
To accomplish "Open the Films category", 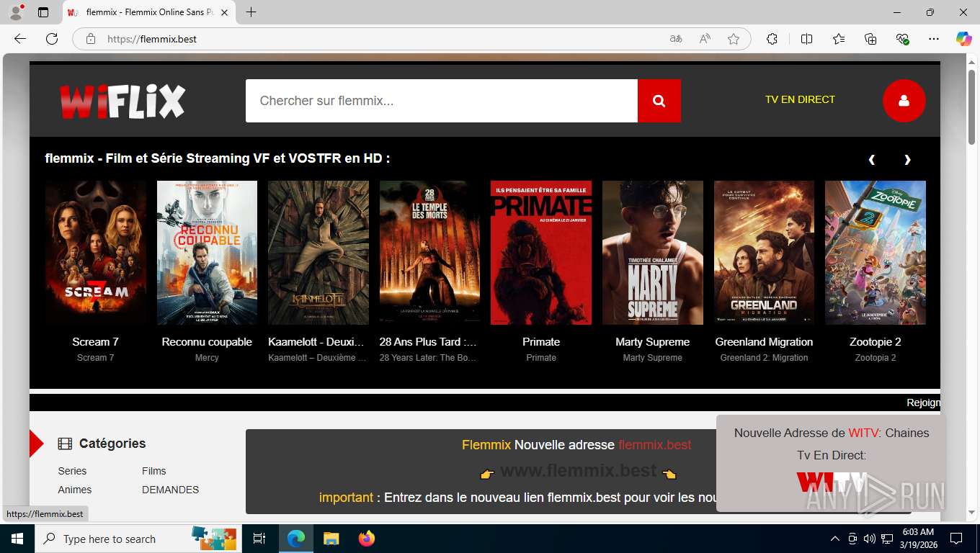I will (153, 471).
